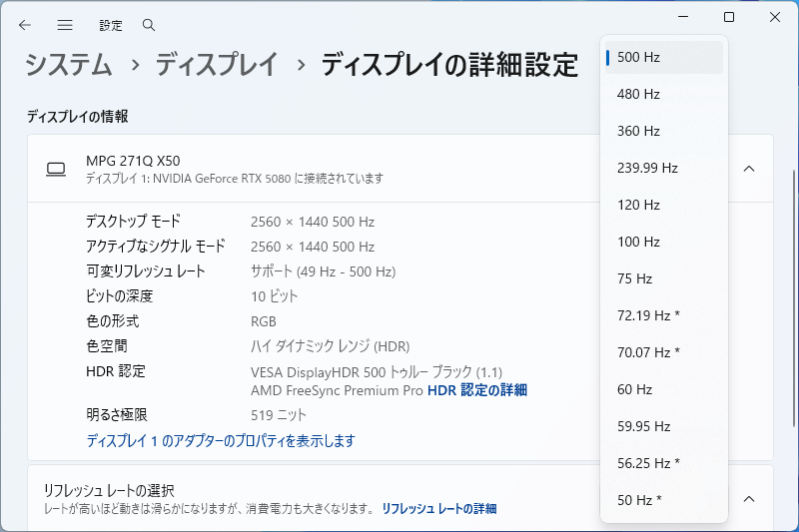
Task: Click the サポート (49 Hz - 500 Hz) value
Action: (323, 271)
